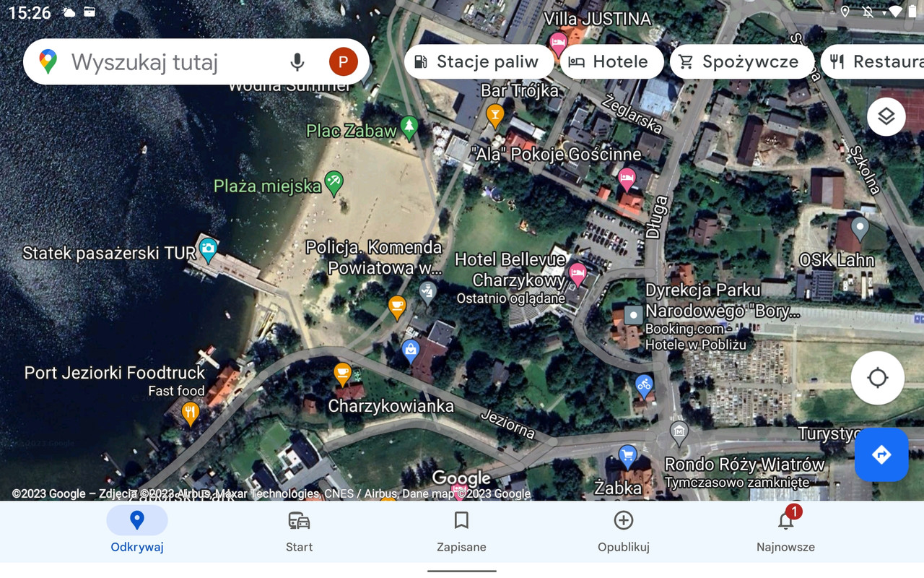Tap the Port Jeziorki Foodtruck restaurant pin
This screenshot has width=924, height=578.
pos(190,414)
